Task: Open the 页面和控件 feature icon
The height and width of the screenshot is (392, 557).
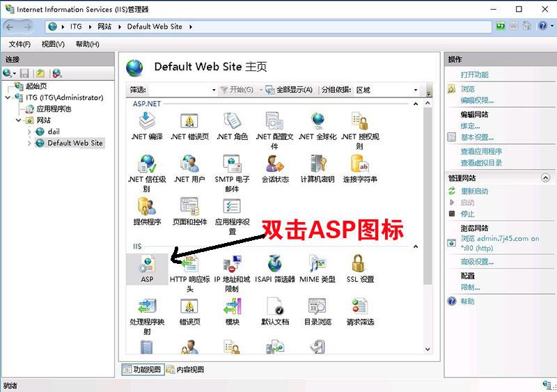Action: (x=189, y=207)
